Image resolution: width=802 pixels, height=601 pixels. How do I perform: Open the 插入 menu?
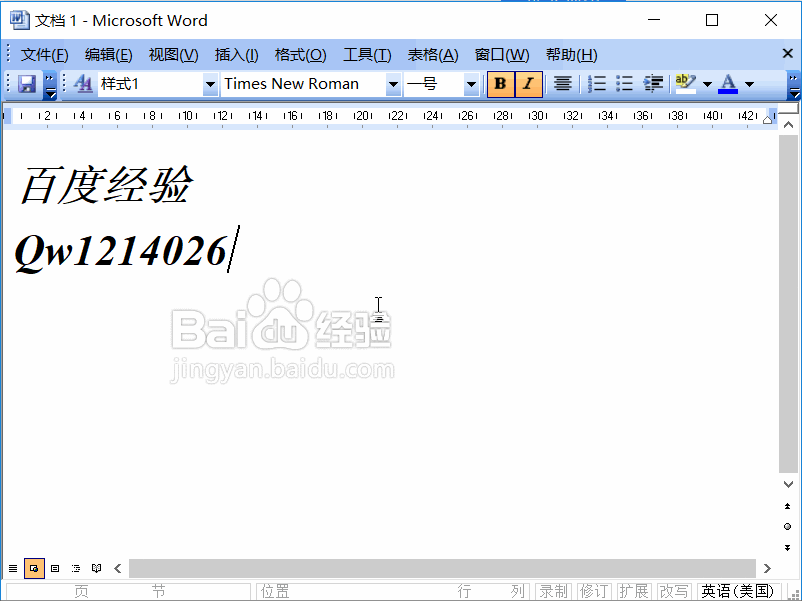click(236, 54)
